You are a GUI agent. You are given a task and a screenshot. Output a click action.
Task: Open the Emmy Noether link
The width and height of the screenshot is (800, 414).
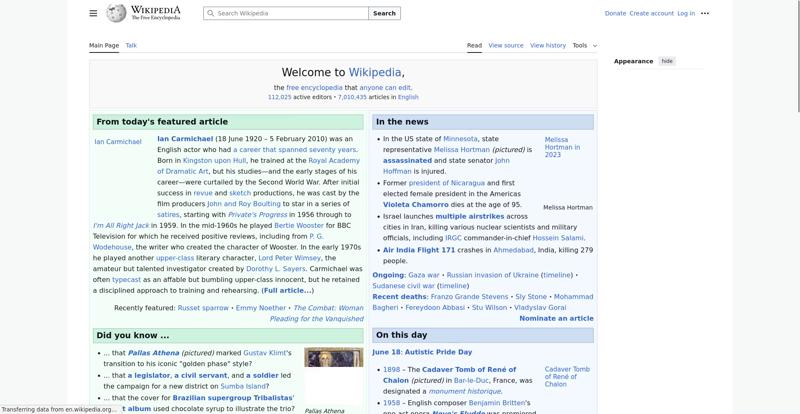(261, 308)
